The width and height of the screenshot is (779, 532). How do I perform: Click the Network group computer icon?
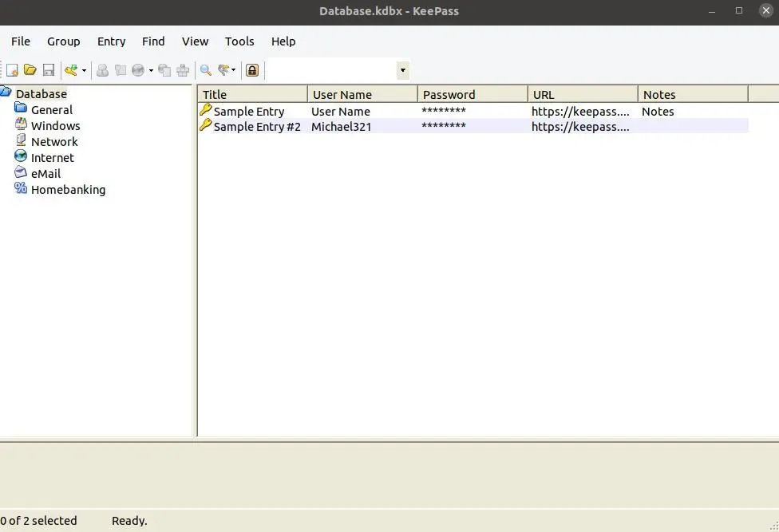pos(21,140)
